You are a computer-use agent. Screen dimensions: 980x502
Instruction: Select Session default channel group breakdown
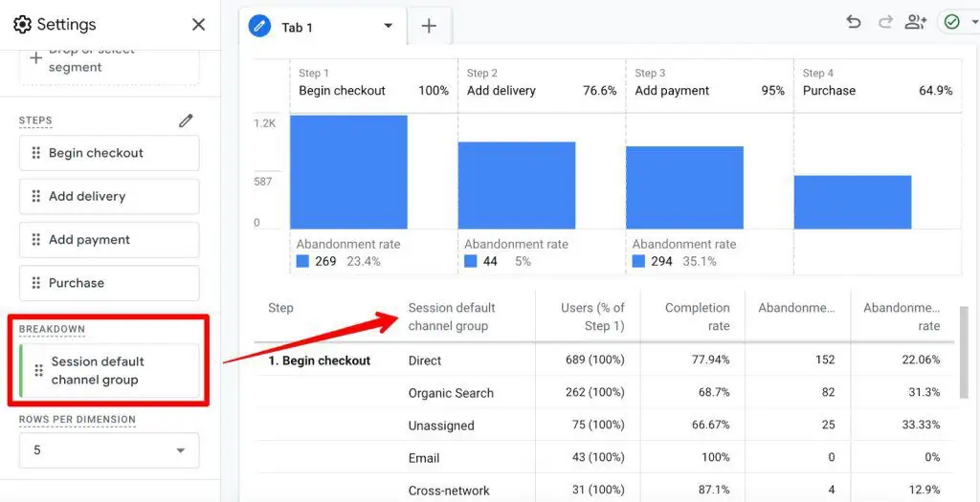pos(109,371)
